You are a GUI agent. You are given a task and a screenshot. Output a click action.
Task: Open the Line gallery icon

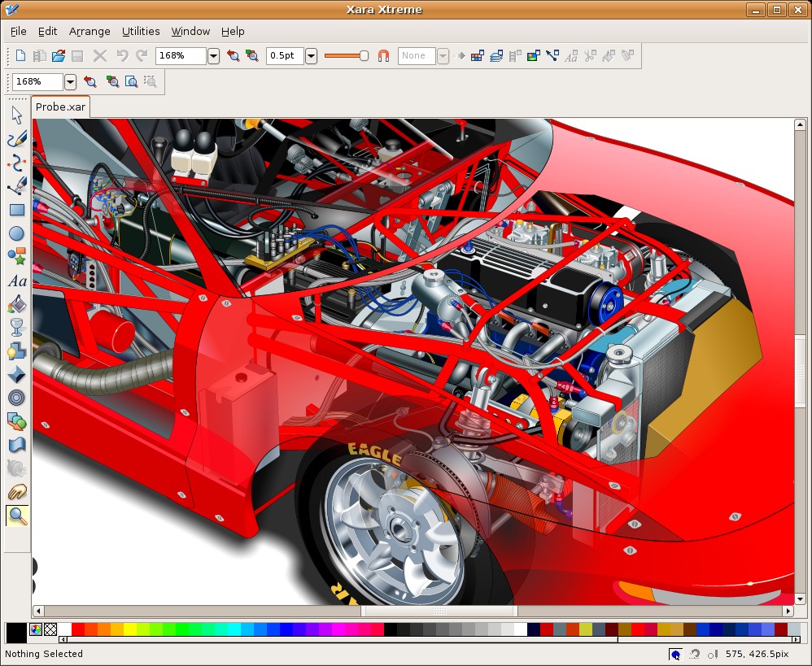[552, 55]
